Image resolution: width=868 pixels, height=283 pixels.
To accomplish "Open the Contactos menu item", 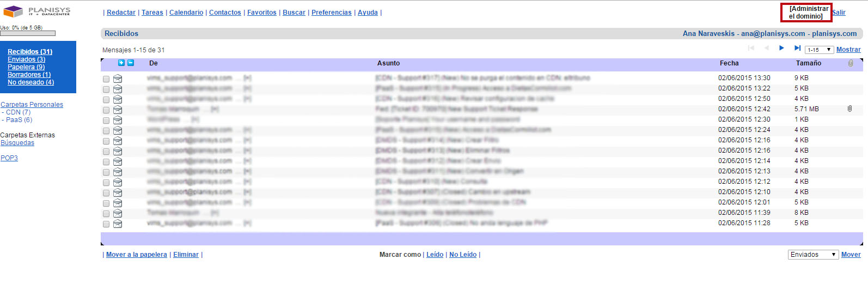I will 225,13.
